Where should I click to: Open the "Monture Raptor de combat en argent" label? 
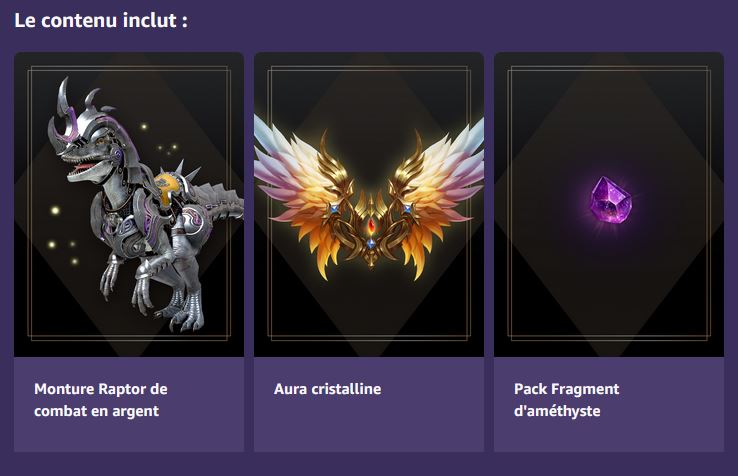pos(100,400)
